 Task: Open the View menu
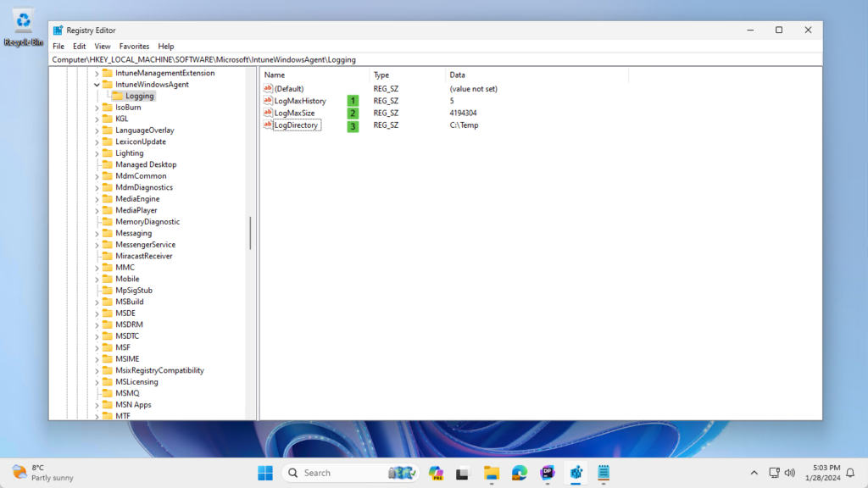[102, 46]
